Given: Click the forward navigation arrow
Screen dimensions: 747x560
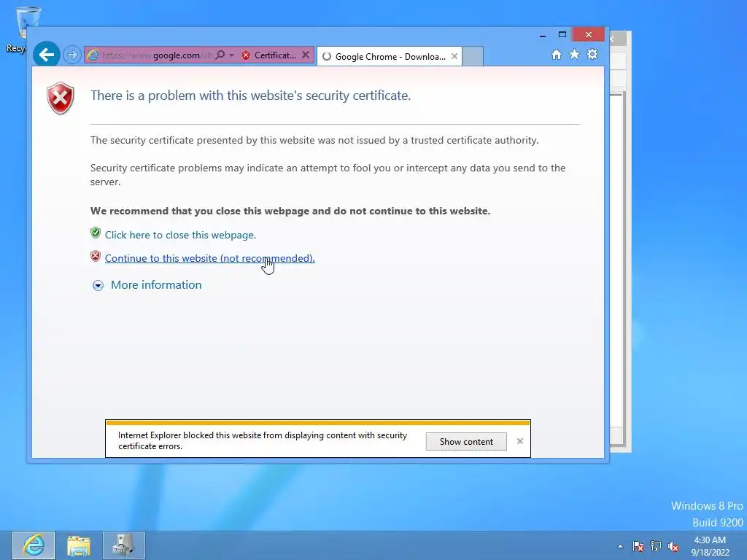Looking at the screenshot, I should (x=72, y=55).
